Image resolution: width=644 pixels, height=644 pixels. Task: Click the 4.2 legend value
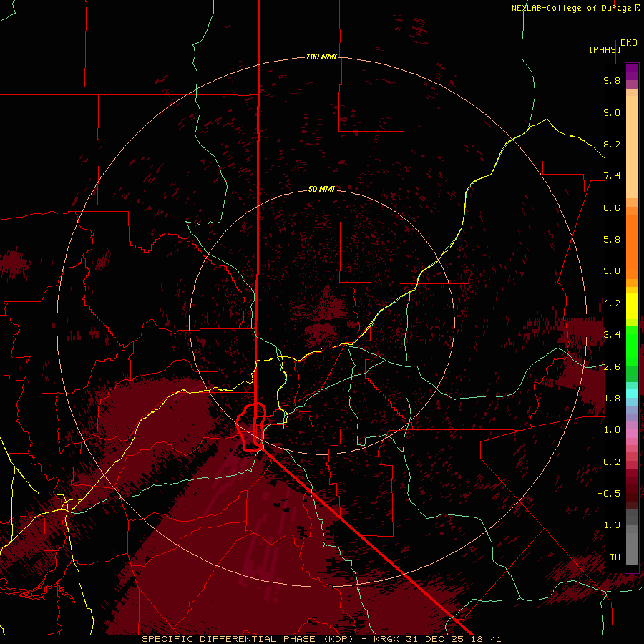point(612,303)
